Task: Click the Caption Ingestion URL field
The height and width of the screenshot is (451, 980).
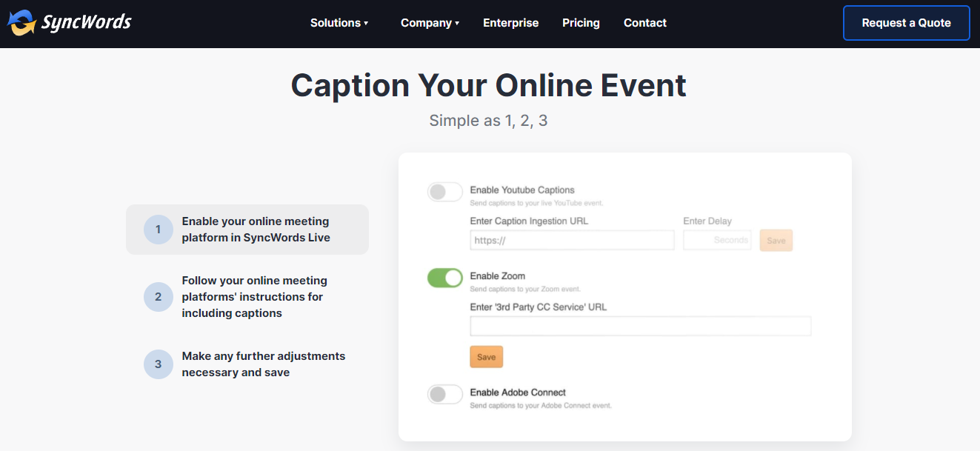Action: coord(572,240)
